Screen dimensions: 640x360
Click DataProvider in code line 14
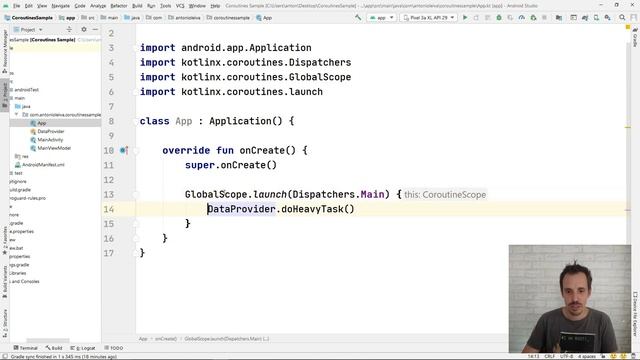pyautogui.click(x=241, y=209)
